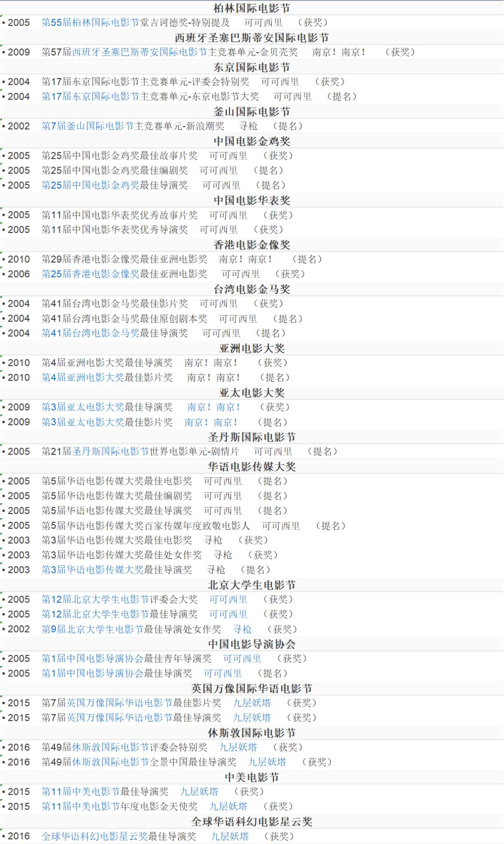Open 南京！南京！ link in 亚太电影大奖最佳导演奖 row
The width and height of the screenshot is (504, 844).
(214, 407)
